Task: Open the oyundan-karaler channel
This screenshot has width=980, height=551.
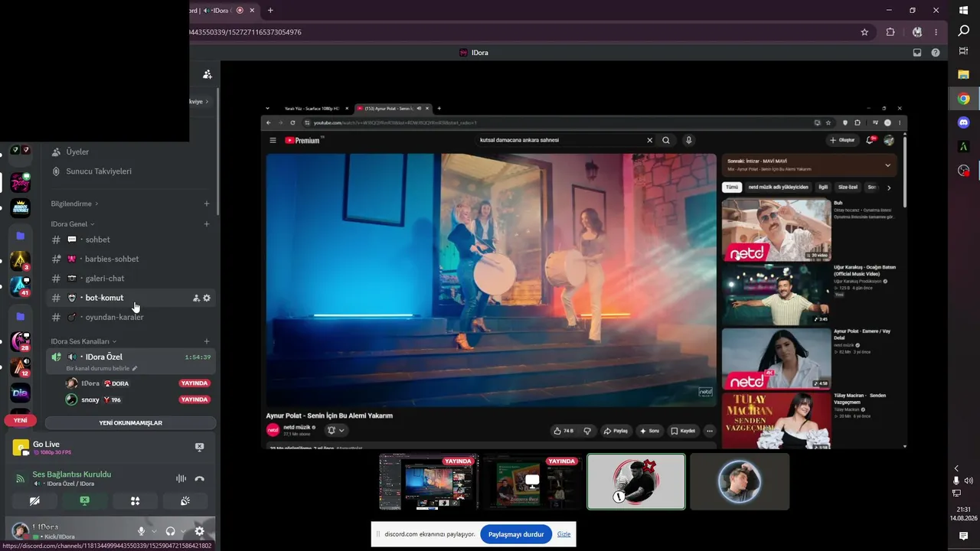Action: 129,317
